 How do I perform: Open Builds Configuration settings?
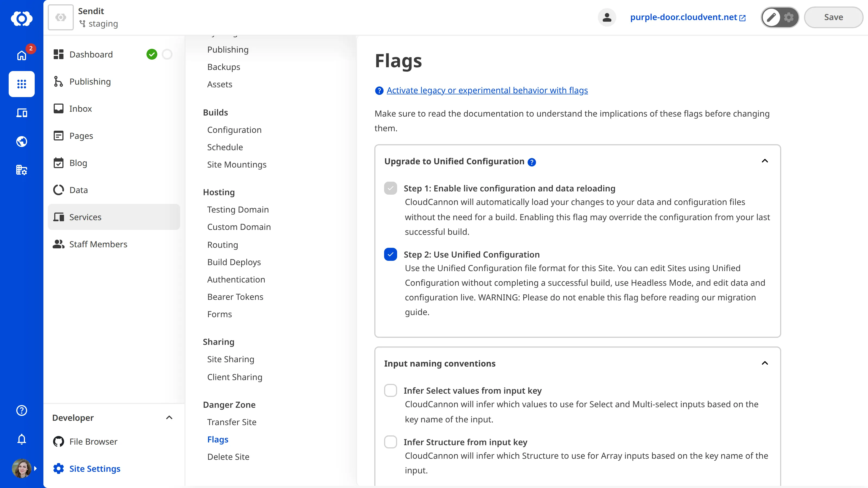[x=234, y=130]
